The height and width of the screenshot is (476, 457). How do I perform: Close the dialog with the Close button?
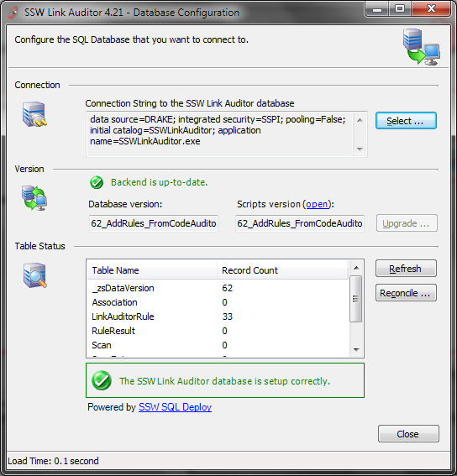tap(408, 433)
